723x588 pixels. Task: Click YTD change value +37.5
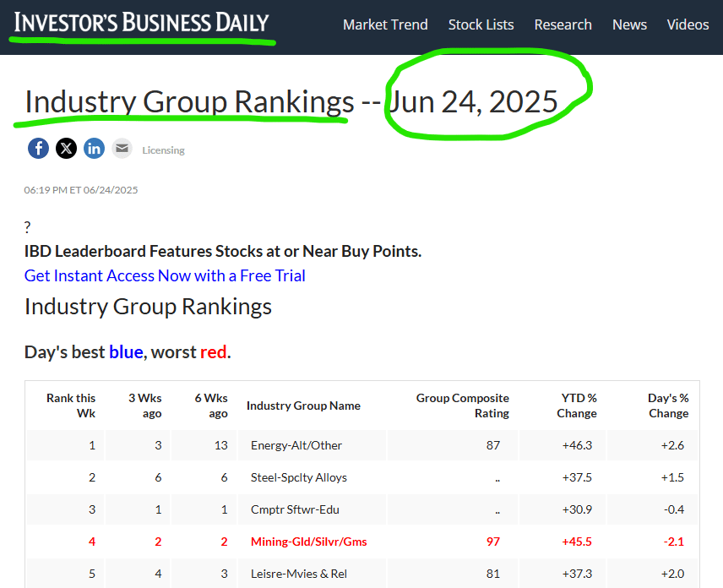click(x=577, y=477)
